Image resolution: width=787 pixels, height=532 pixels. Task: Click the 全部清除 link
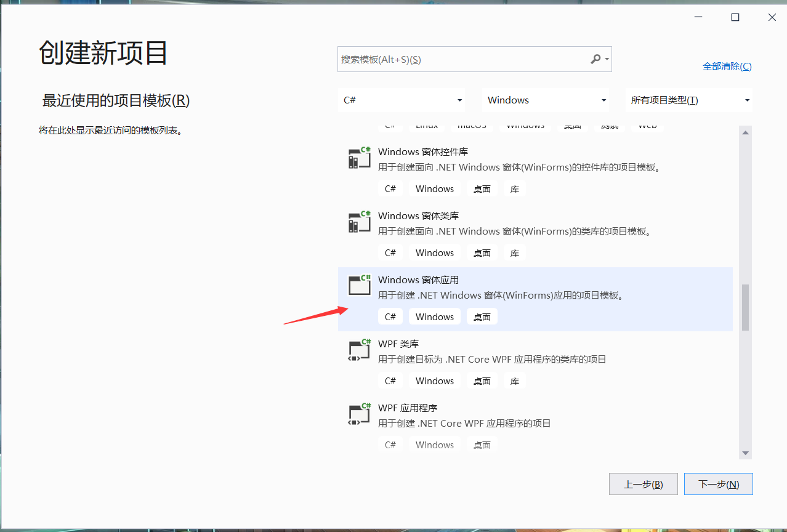727,66
